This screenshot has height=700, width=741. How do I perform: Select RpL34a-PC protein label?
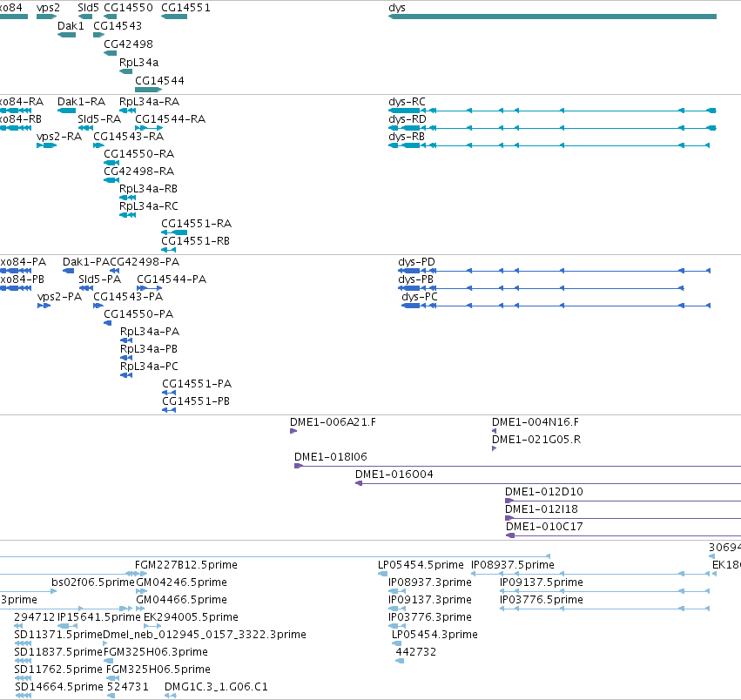coord(150,367)
